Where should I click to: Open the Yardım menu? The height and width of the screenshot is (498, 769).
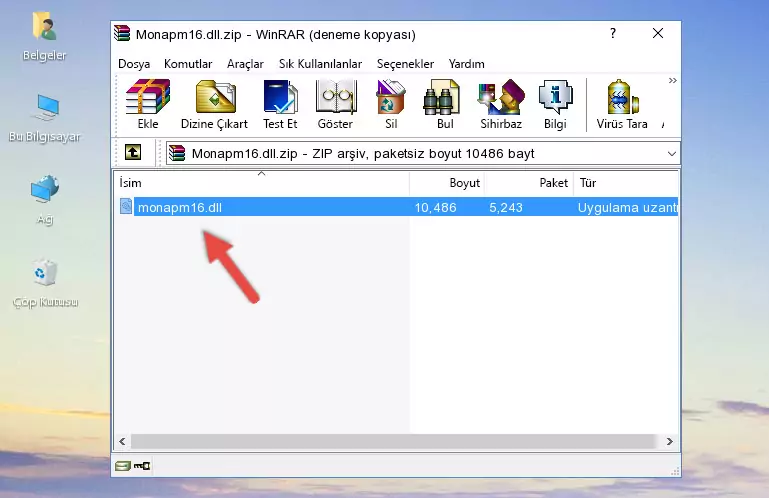(466, 64)
